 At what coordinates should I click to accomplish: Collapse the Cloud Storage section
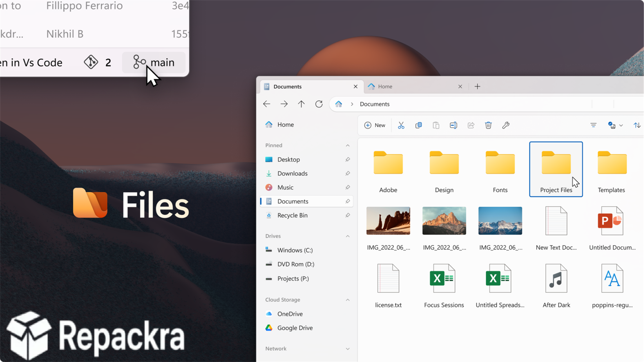tap(347, 300)
